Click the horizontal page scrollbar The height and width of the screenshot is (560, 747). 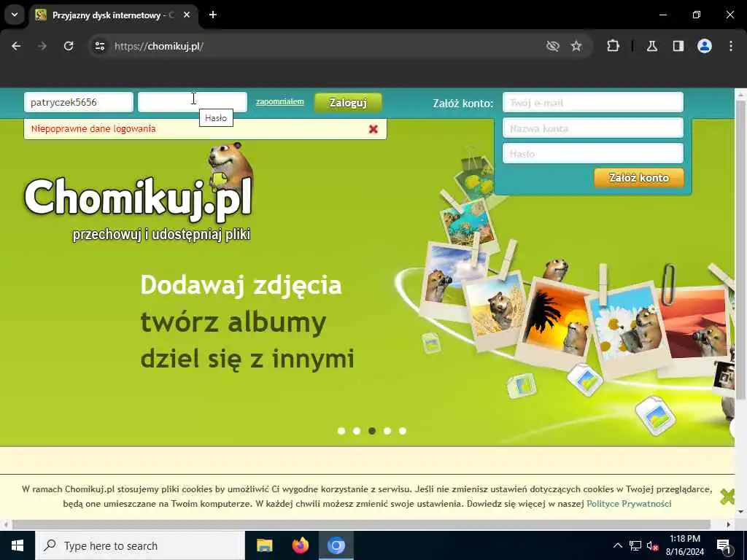(361, 524)
